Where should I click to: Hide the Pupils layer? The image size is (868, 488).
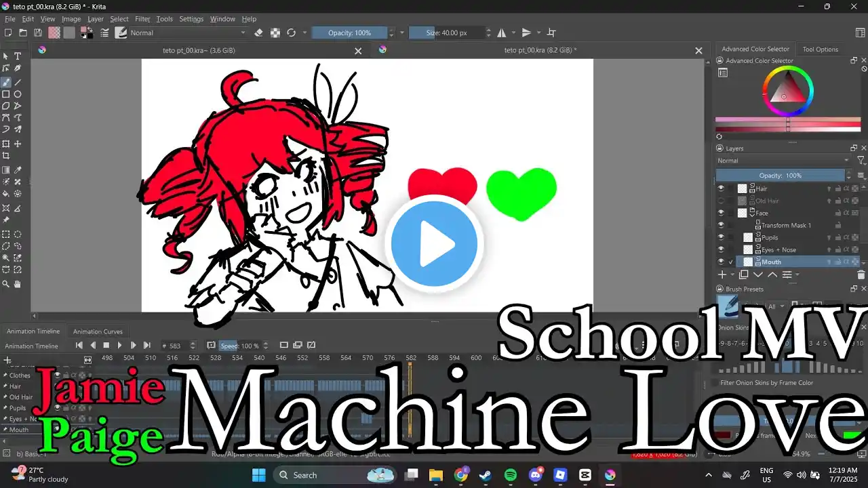721,237
